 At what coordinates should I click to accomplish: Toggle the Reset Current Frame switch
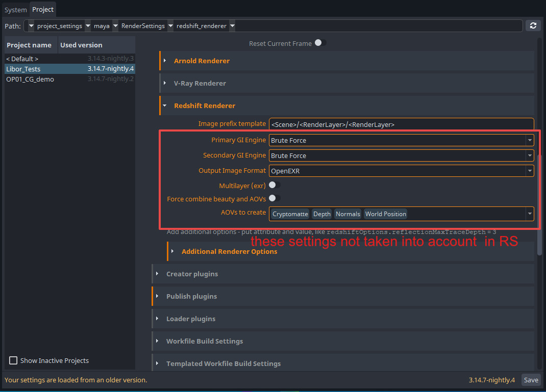(320, 43)
